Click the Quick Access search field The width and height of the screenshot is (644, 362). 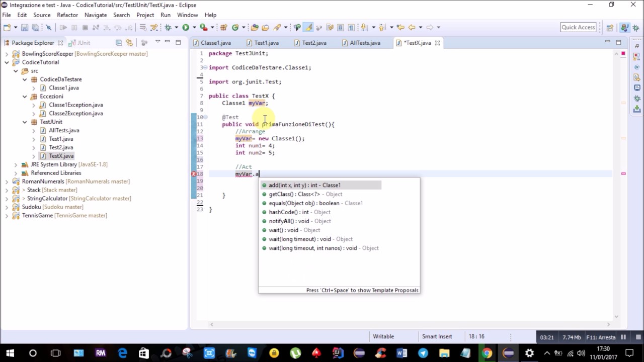pyautogui.click(x=579, y=28)
